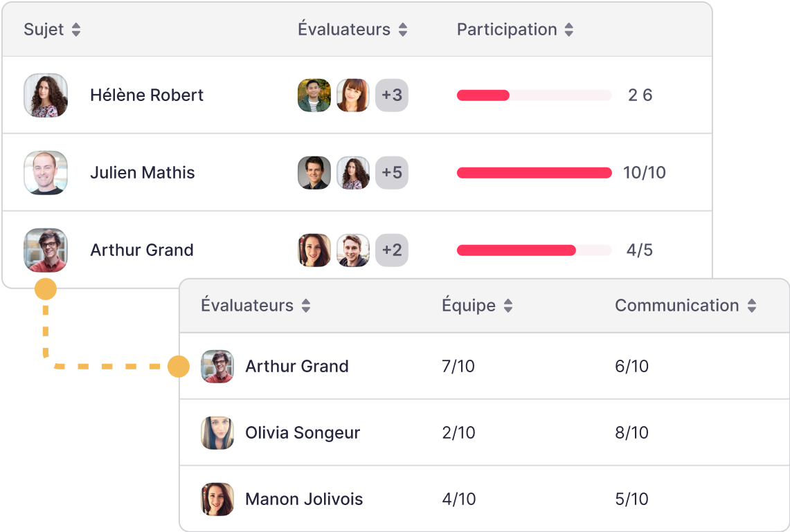Select the Olivia Songeur evaluator row name
Viewport: 790px width, 532px height.
click(303, 433)
